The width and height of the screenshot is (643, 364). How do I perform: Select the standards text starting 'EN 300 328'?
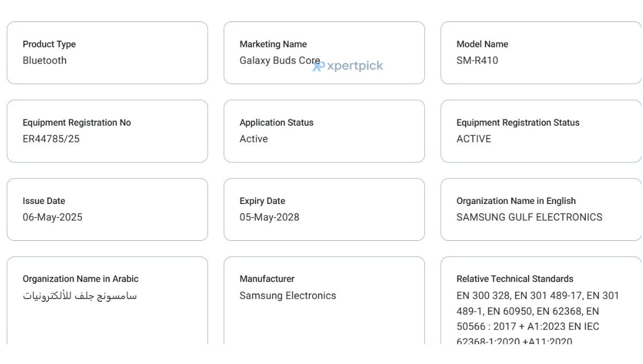[x=538, y=318]
